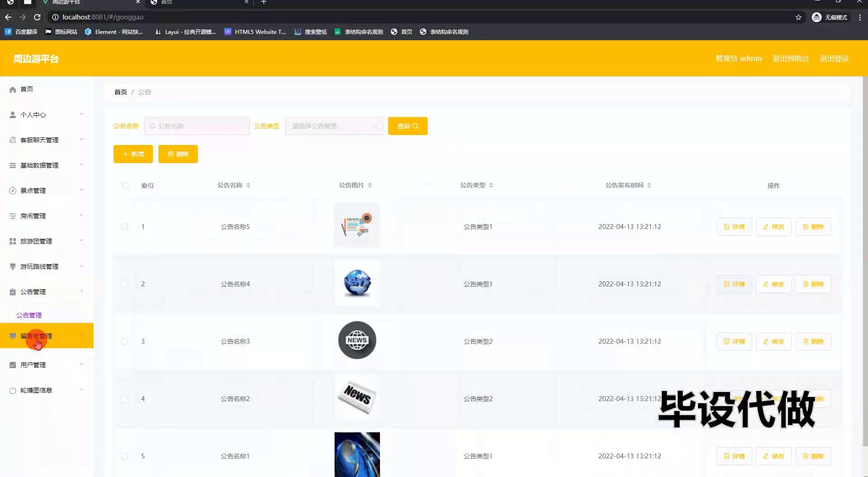868x477 pixels.
Task: Click the home icon in sidebar
Action: pyautogui.click(x=13, y=89)
